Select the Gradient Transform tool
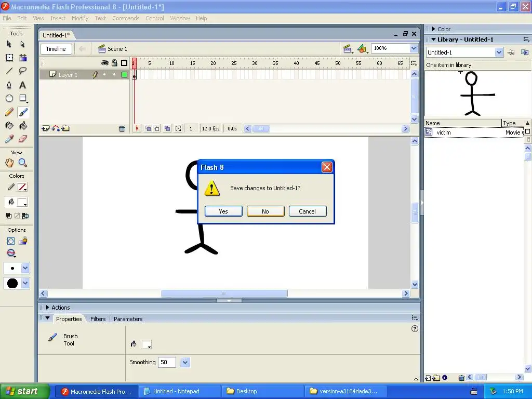This screenshot has height=399, width=532. pos(23,58)
